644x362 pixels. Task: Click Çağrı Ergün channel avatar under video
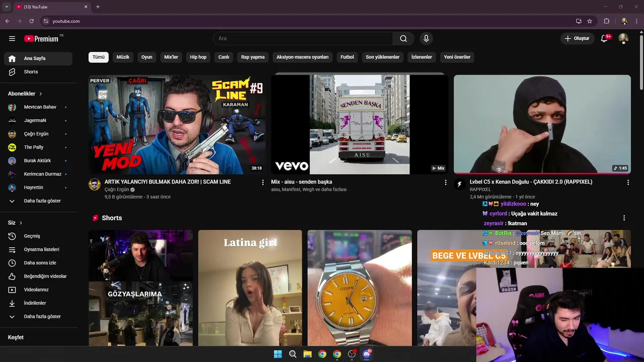95,184
